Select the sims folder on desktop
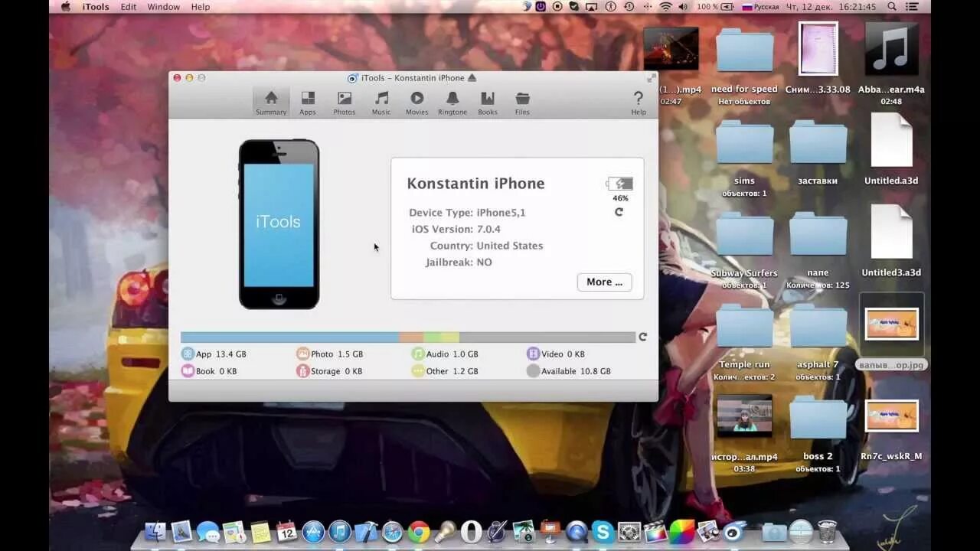Image resolution: width=980 pixels, height=551 pixels. pyautogui.click(x=744, y=143)
